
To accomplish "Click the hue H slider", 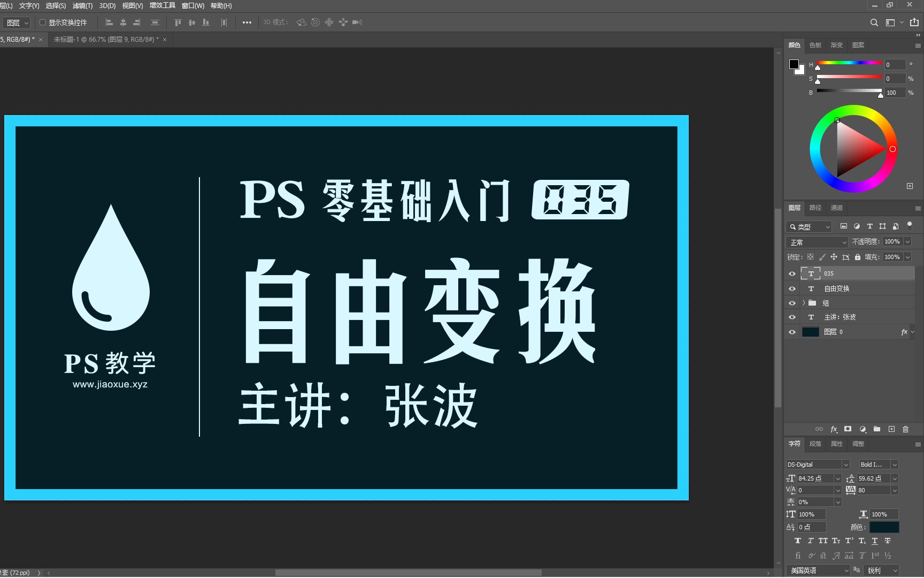I will (x=849, y=63).
